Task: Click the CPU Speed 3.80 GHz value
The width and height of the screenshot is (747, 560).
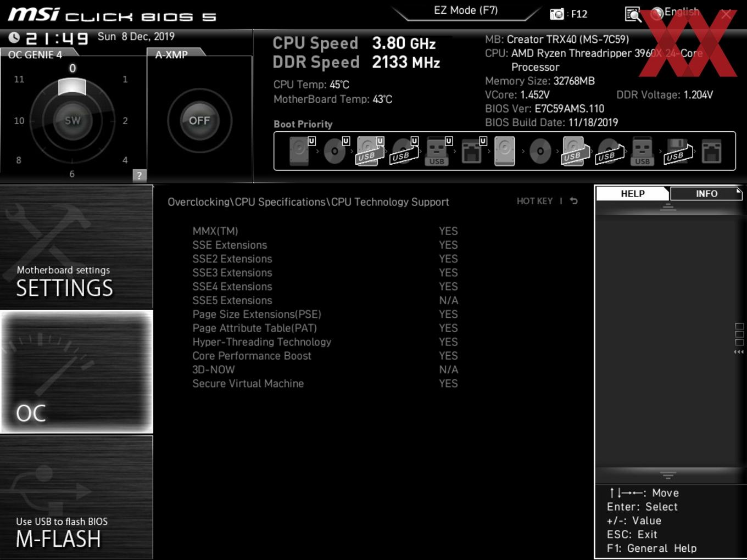Action: coord(404,43)
